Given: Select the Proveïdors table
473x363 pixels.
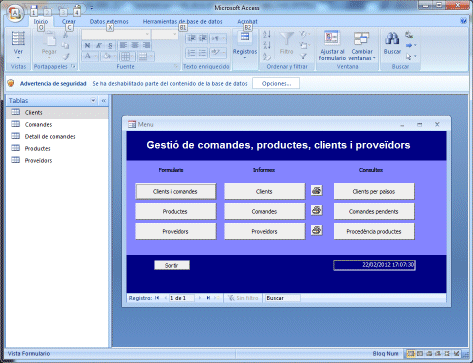Looking at the screenshot, I should pos(57,160).
